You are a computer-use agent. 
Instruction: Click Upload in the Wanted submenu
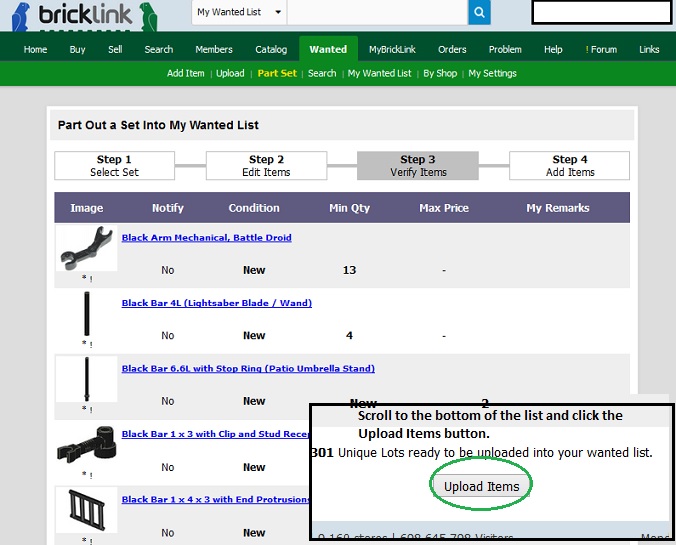(230, 73)
